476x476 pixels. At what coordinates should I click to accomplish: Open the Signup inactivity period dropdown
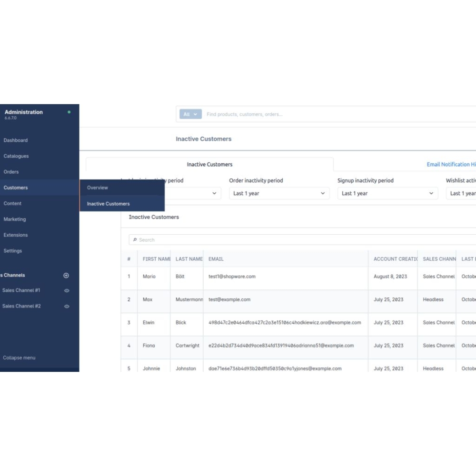tap(387, 193)
